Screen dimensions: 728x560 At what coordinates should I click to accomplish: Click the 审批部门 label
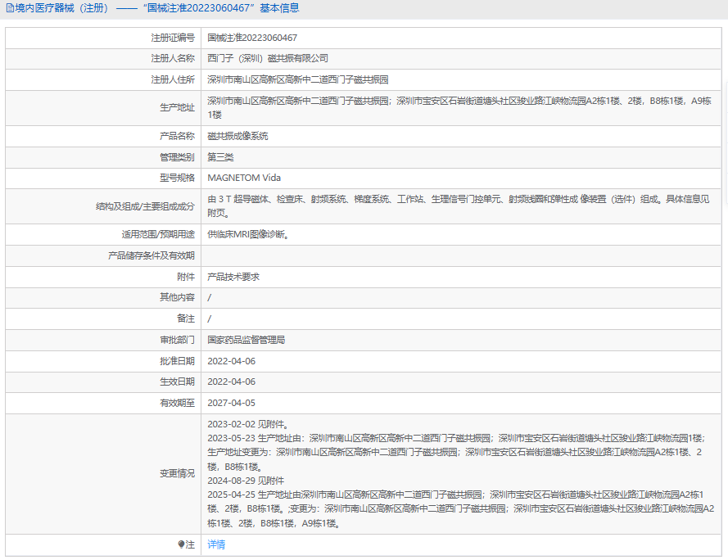178,340
